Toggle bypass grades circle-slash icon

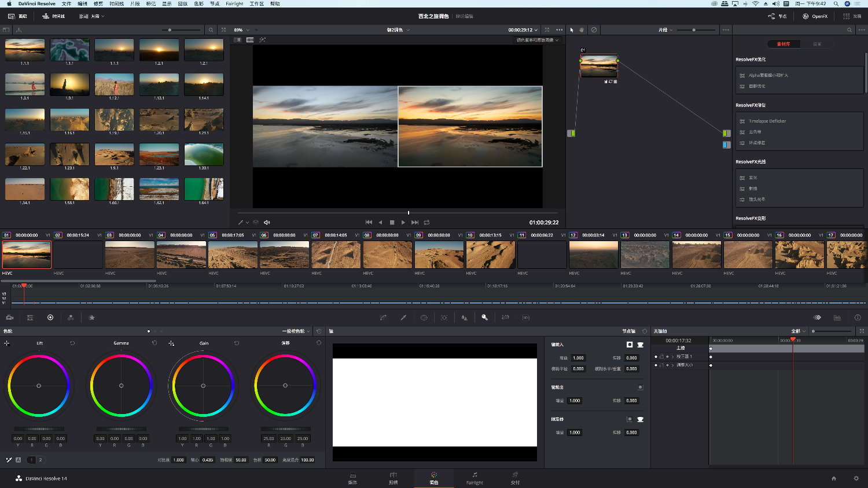594,30
